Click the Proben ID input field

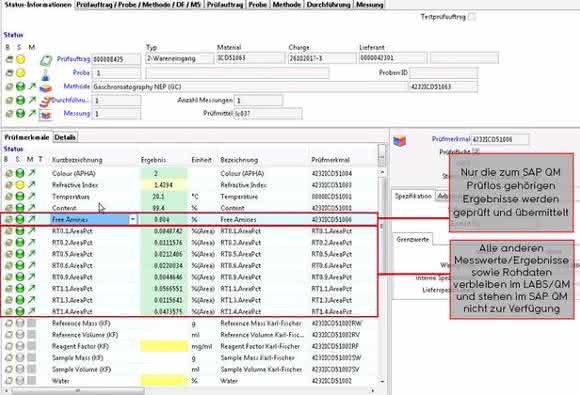click(443, 73)
